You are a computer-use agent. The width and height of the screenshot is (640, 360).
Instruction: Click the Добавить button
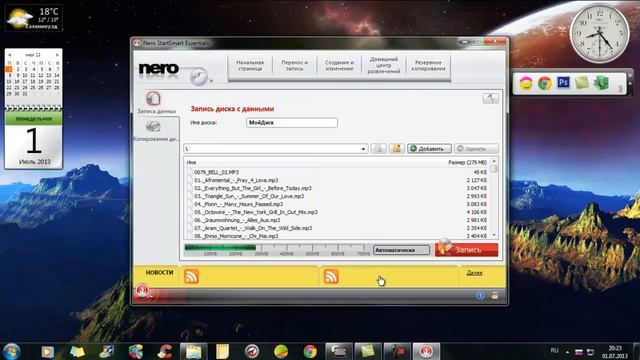pyautogui.click(x=429, y=149)
